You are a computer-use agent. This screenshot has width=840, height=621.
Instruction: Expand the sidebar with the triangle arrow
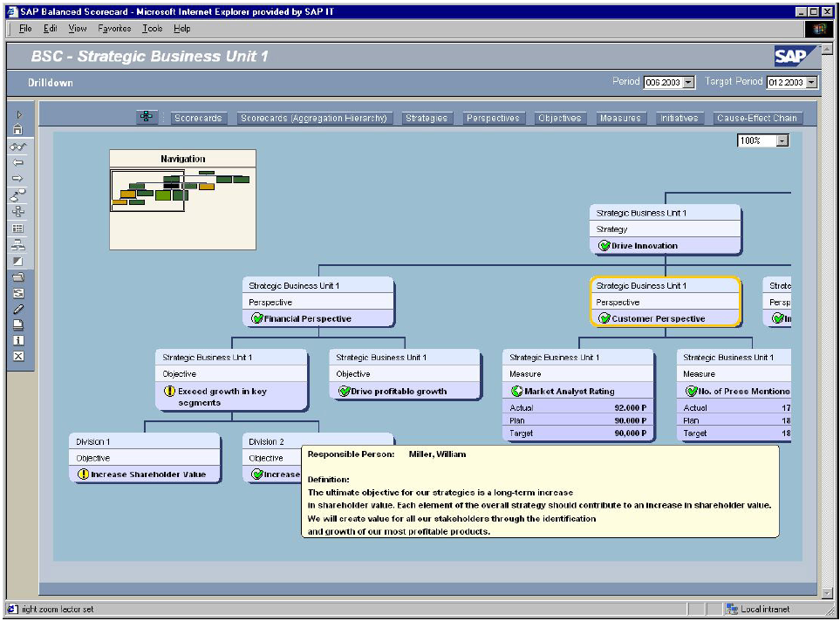[18, 114]
